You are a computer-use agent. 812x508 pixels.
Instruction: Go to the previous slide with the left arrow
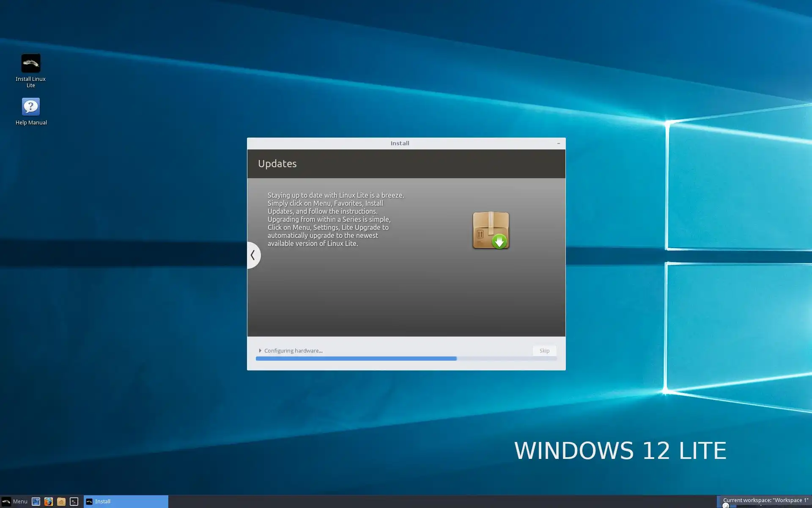[x=253, y=255]
